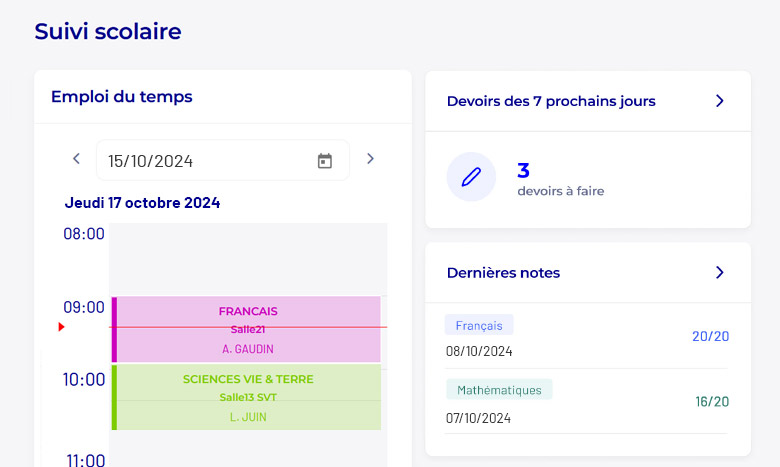The width and height of the screenshot is (780, 467).
Task: Open the SCIENCES VIE & TERRE block
Action: (246, 397)
